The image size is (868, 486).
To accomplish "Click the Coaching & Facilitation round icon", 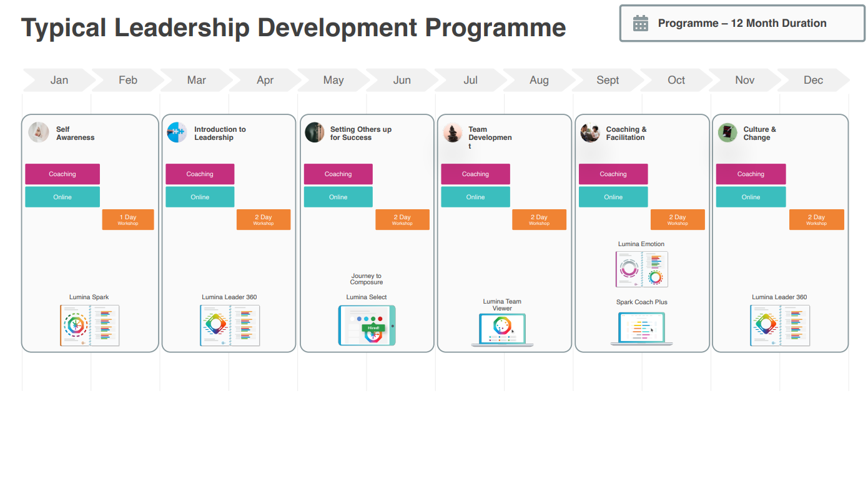I will [x=590, y=132].
